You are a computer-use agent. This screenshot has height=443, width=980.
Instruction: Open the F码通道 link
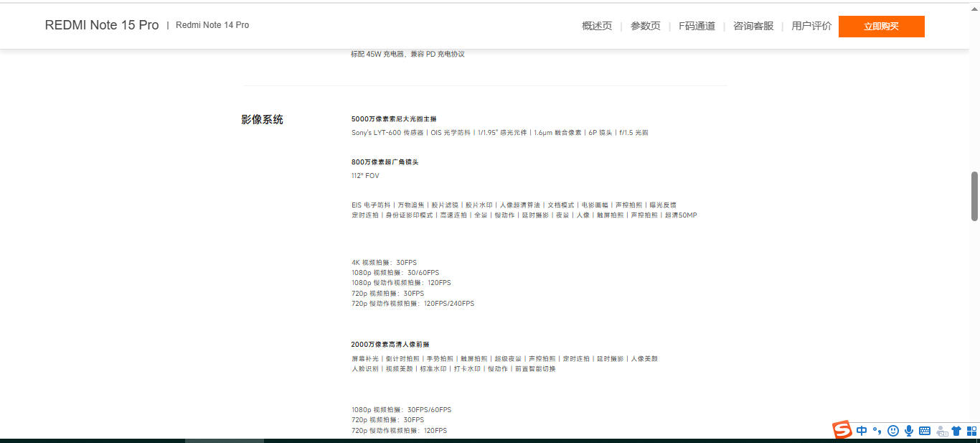click(697, 26)
